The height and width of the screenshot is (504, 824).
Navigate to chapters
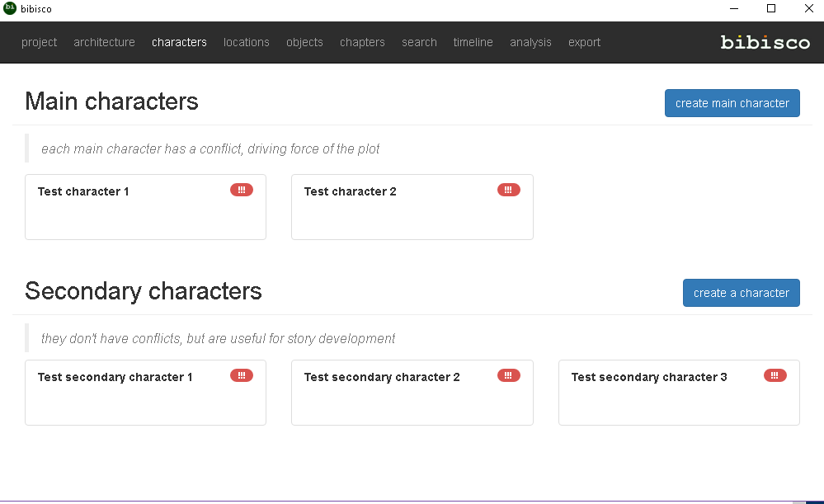362,42
